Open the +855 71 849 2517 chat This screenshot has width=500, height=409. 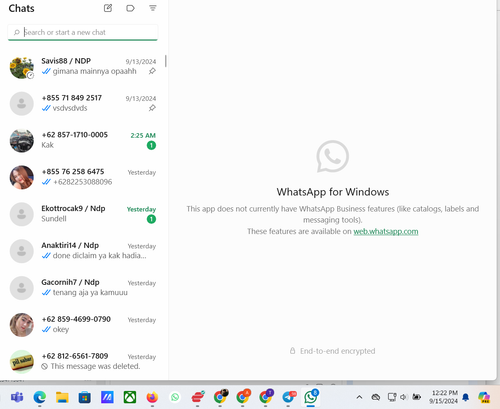[x=83, y=103]
